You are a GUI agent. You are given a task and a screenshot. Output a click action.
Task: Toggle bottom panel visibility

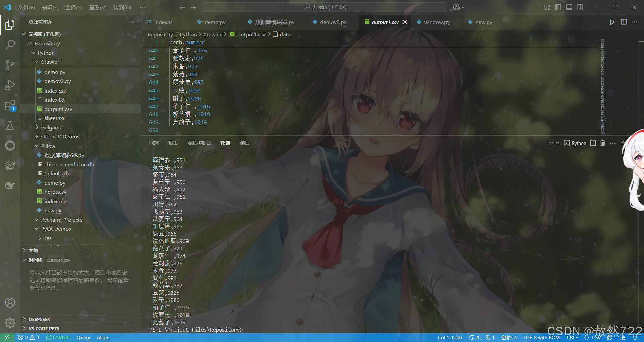[569, 7]
